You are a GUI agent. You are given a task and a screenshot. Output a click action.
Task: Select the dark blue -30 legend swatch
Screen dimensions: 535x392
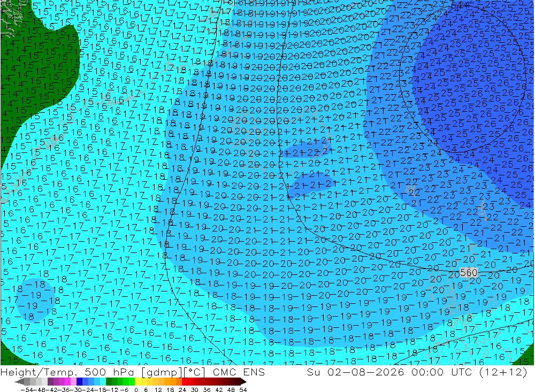tap(79, 381)
